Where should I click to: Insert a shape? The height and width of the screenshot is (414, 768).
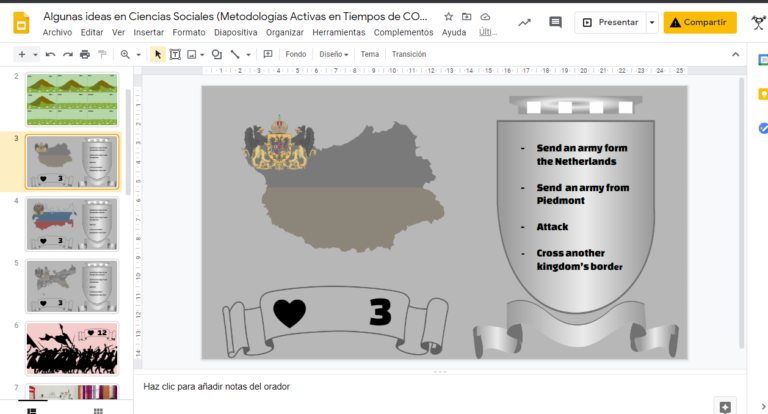216,54
